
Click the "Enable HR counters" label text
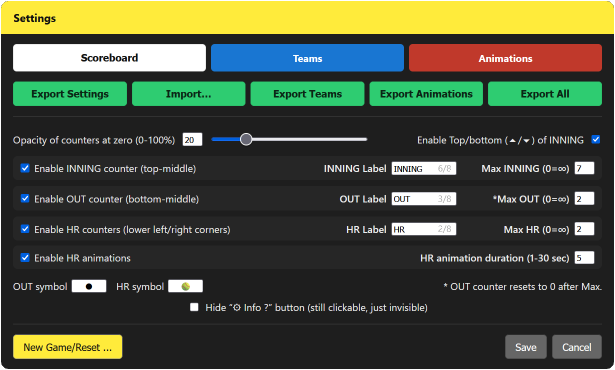click(x=132, y=230)
